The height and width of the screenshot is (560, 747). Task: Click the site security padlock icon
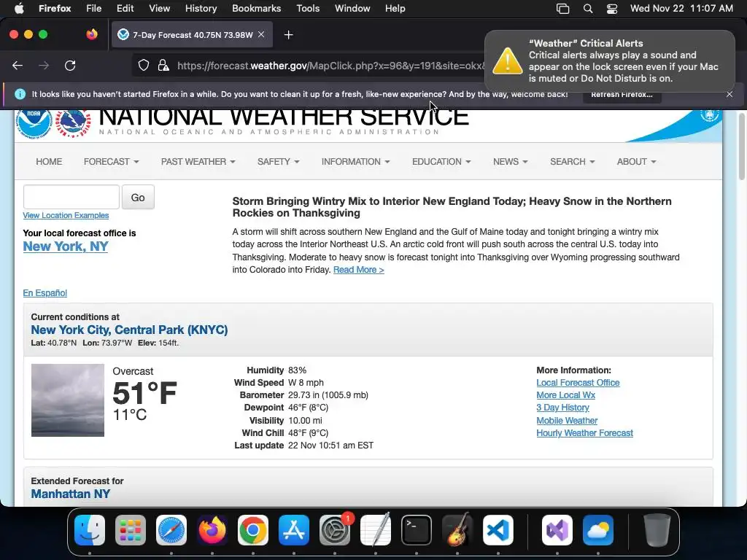[163, 65]
